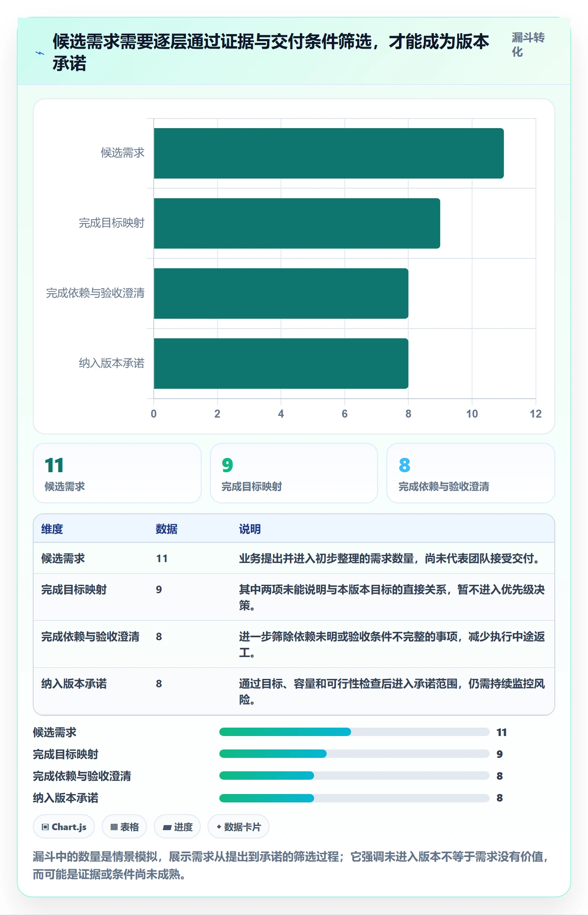Screen dimensions: 588x915
Task: Click the 数据卡片 chip
Action: 239,827
